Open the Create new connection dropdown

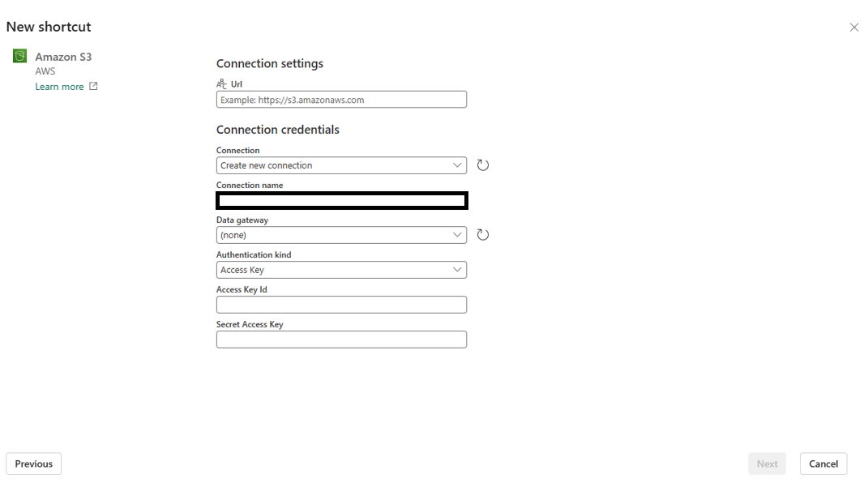click(x=341, y=165)
